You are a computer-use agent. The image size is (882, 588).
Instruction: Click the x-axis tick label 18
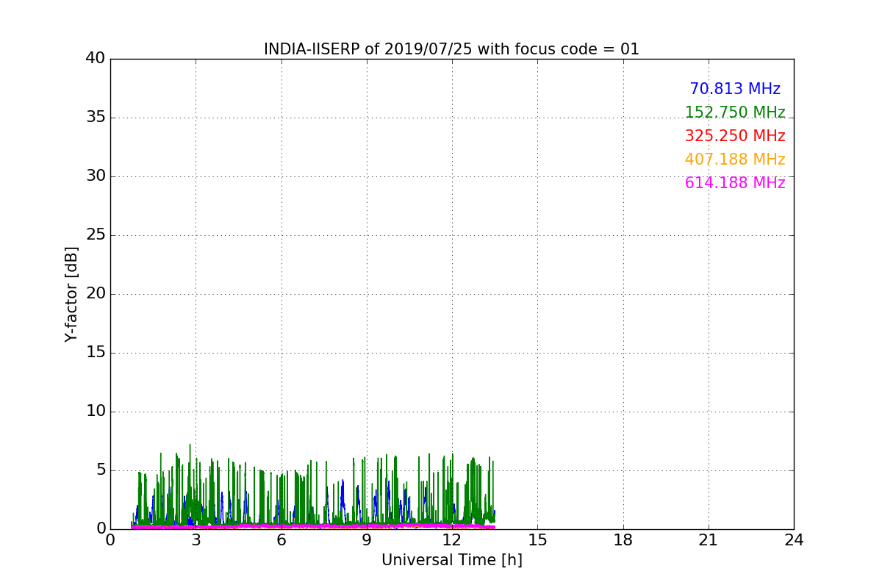[x=623, y=540]
